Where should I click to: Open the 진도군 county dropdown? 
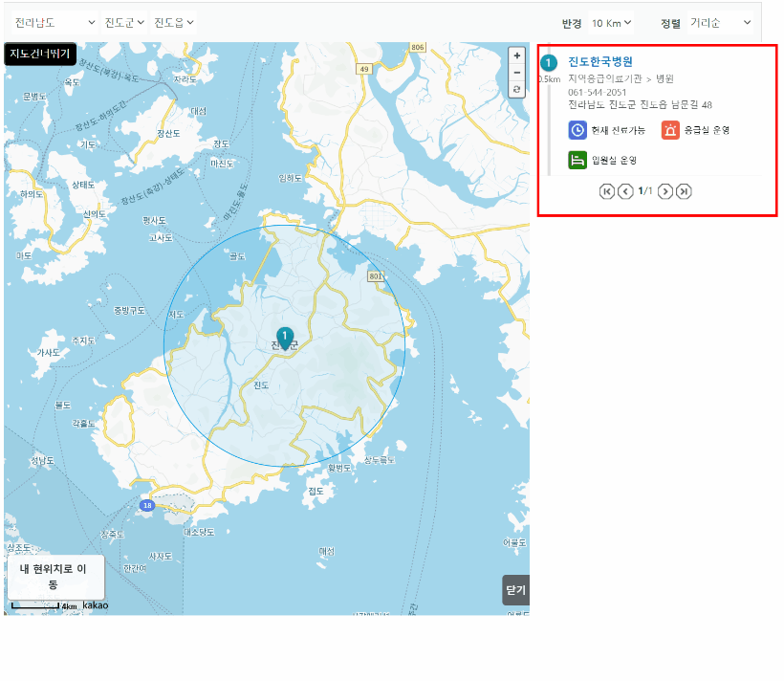pos(124,23)
